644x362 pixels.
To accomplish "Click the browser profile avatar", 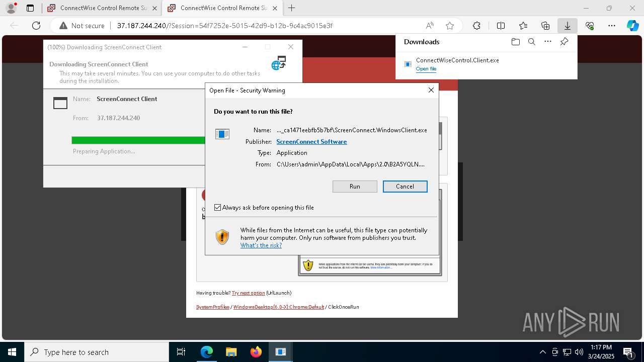I will click(11, 8).
